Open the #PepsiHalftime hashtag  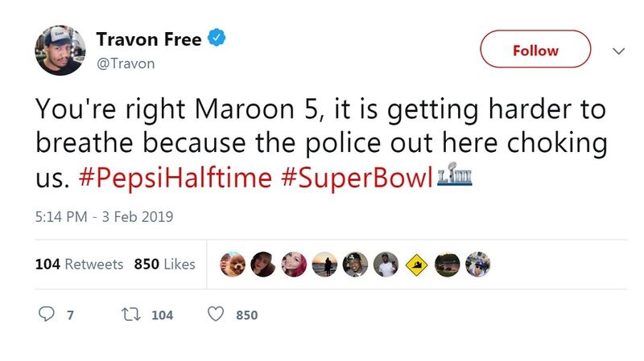[175, 178]
